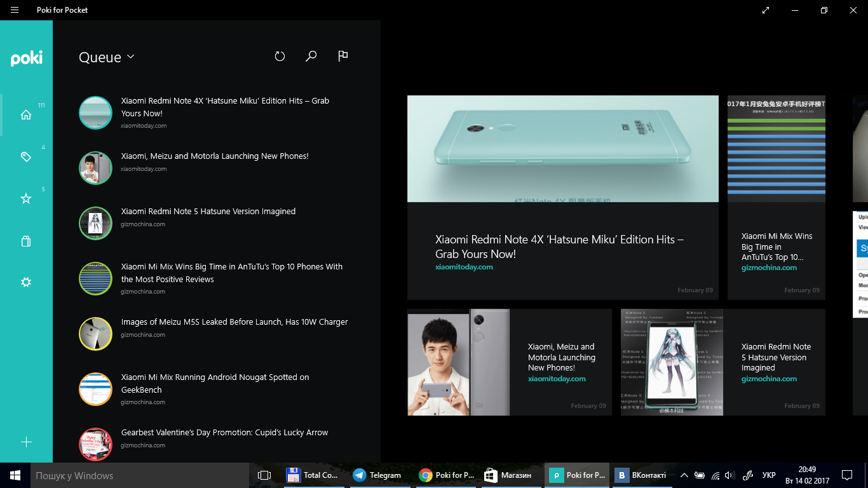This screenshot has height=488, width=868.
Task: Switch to ВКонтакті app on taskbar
Action: [642, 475]
